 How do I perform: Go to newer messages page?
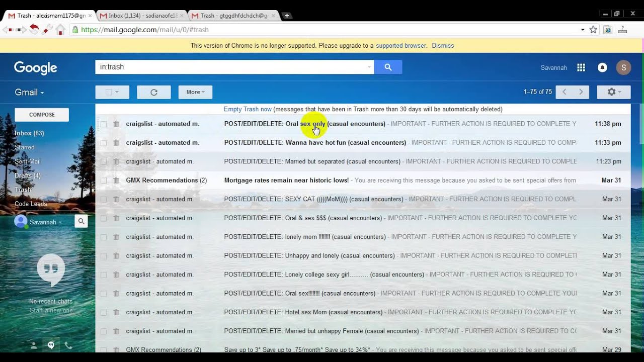pos(564,92)
